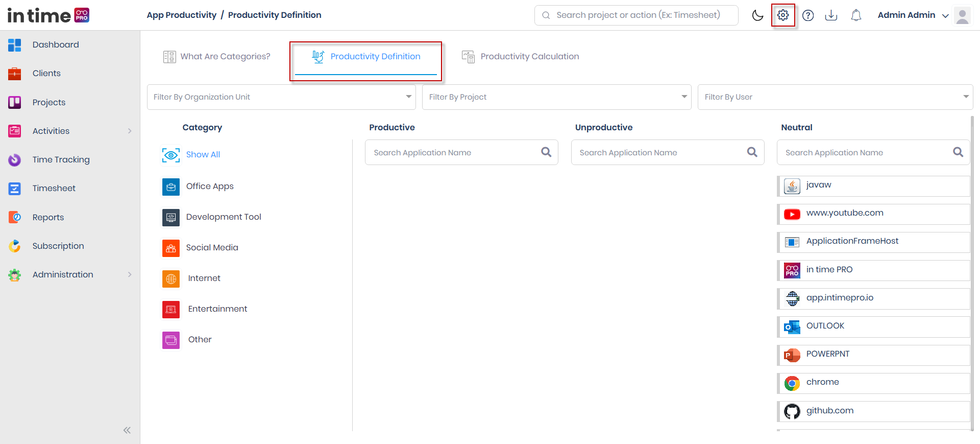Click the Social Media category icon
980x444 pixels.
tap(171, 248)
